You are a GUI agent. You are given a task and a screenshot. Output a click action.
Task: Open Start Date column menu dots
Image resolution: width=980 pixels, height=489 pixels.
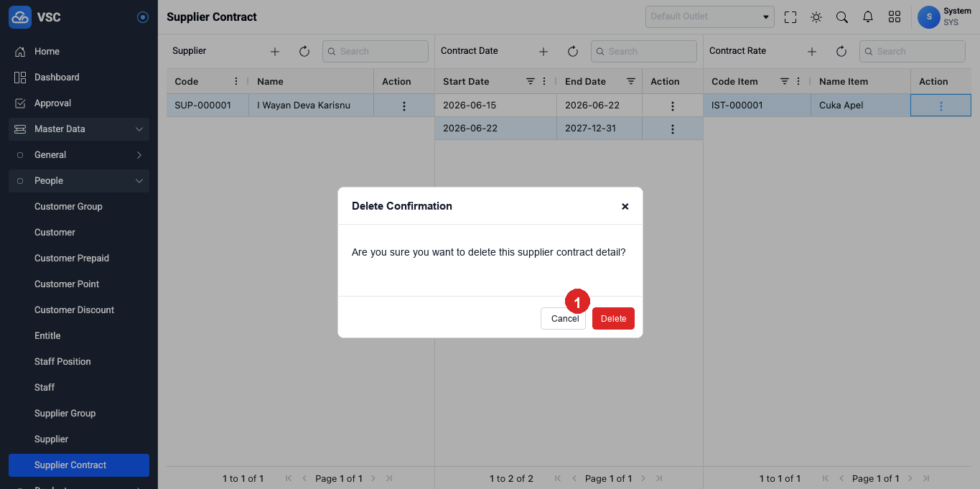[544, 81]
